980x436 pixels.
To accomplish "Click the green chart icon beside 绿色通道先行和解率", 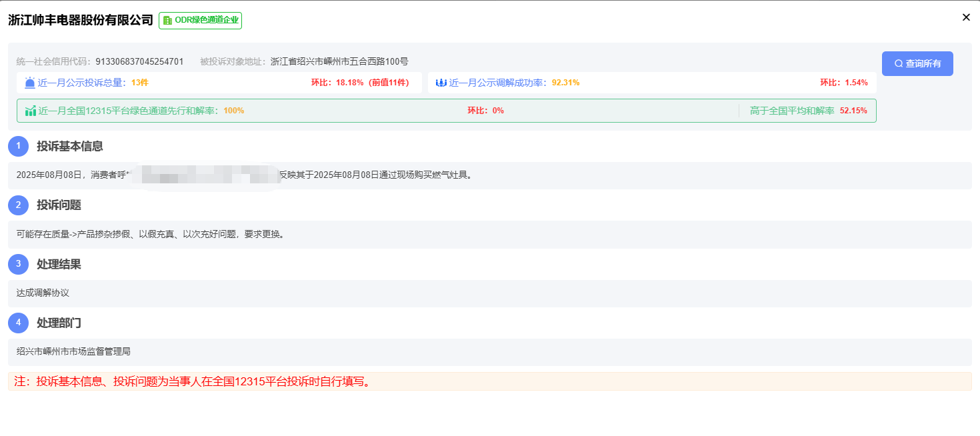I will 31,111.
